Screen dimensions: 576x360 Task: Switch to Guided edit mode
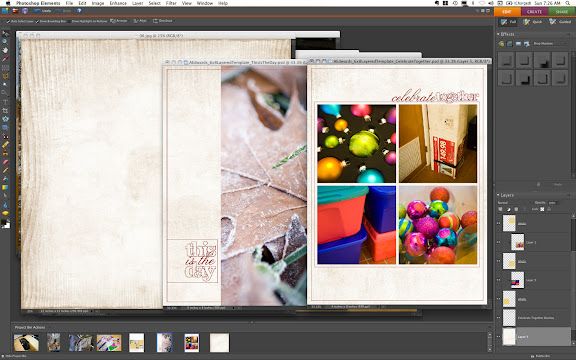click(x=560, y=22)
